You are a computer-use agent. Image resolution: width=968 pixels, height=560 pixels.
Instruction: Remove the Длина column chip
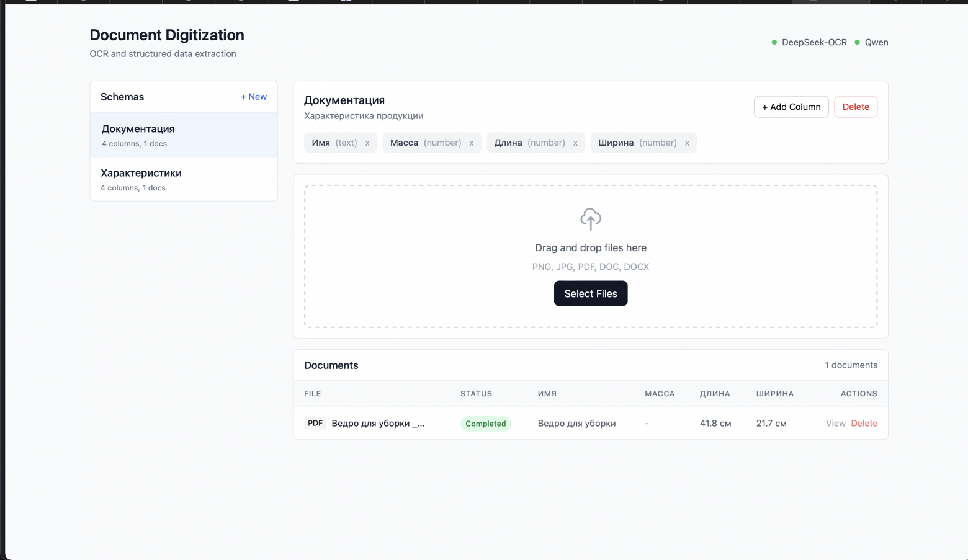575,143
